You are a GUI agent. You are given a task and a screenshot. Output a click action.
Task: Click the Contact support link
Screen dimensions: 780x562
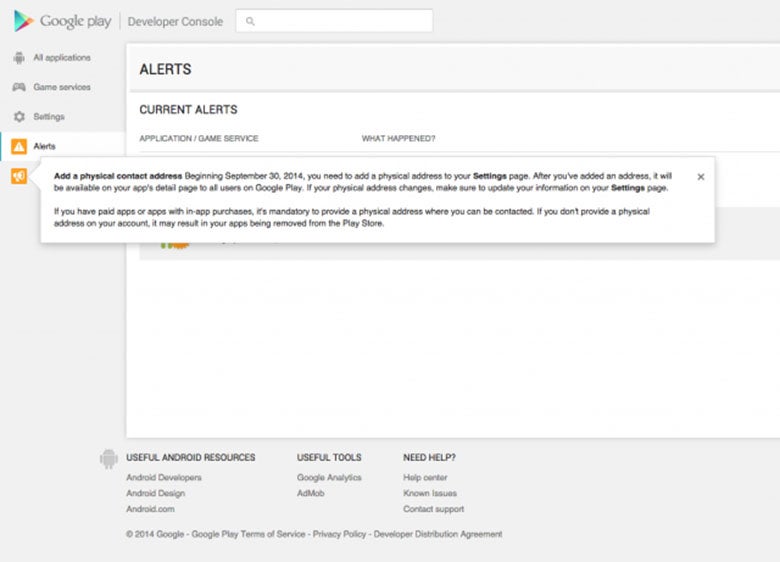click(433, 509)
